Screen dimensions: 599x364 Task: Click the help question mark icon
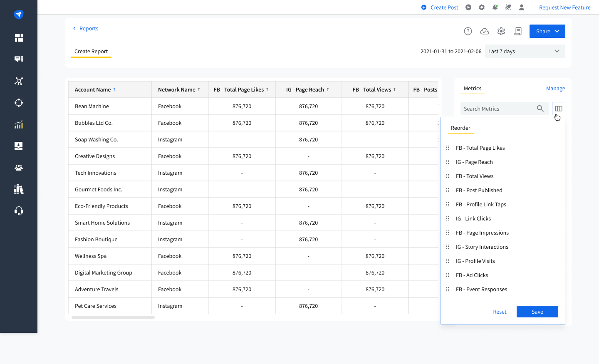[468, 31]
